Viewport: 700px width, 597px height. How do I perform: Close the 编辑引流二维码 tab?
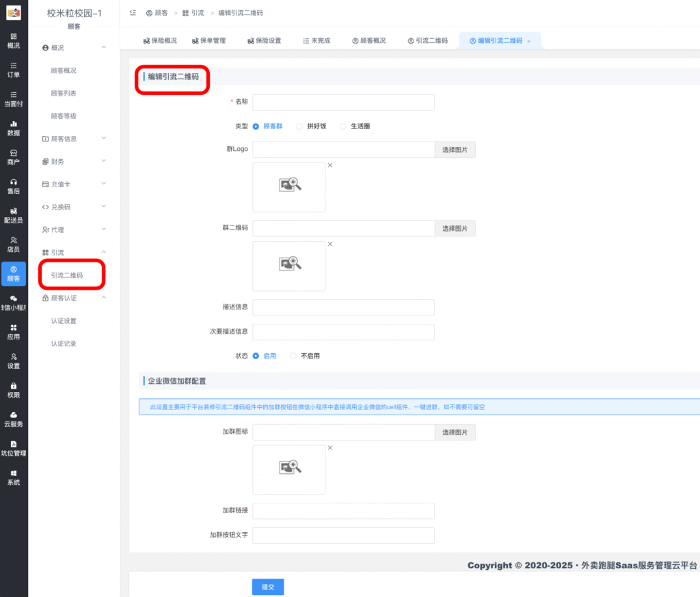(x=528, y=42)
